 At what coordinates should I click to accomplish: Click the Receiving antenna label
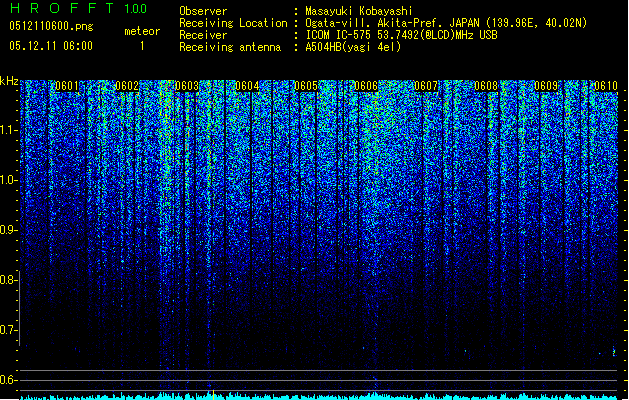coord(230,47)
